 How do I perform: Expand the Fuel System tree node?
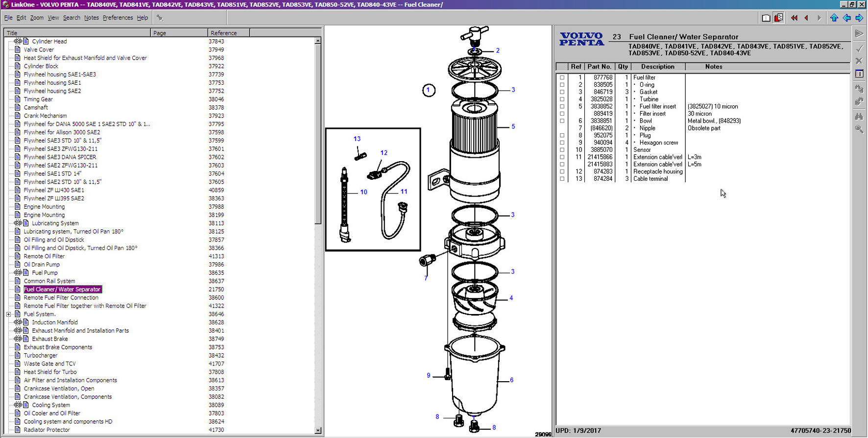(9, 314)
